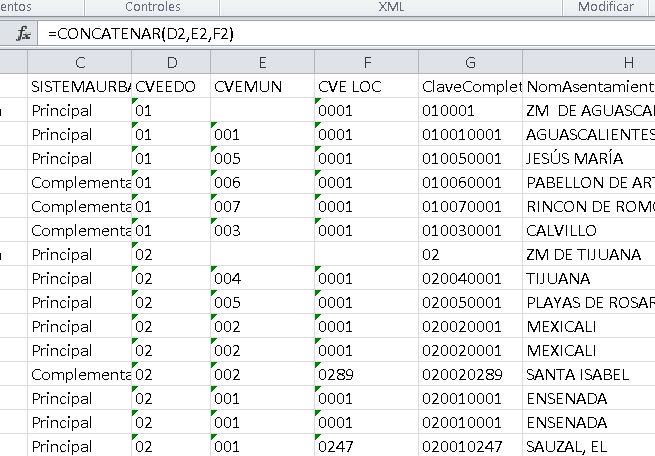Select the CVEMUN header cell
The width and height of the screenshot is (655, 456).
click(262, 86)
